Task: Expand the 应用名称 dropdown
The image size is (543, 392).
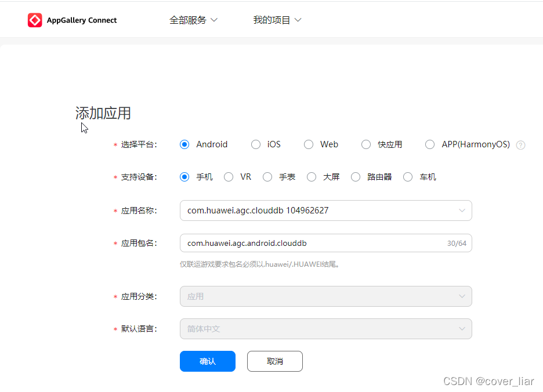Action: 326,210
